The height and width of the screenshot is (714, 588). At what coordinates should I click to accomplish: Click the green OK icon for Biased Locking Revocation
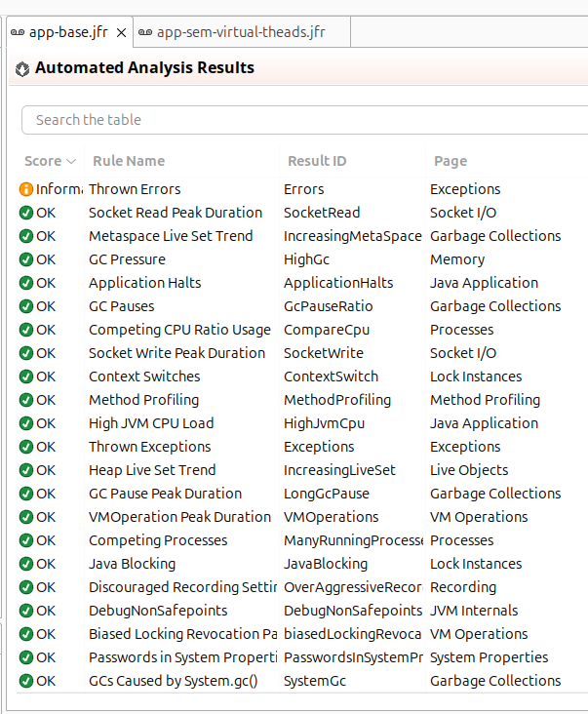point(26,634)
